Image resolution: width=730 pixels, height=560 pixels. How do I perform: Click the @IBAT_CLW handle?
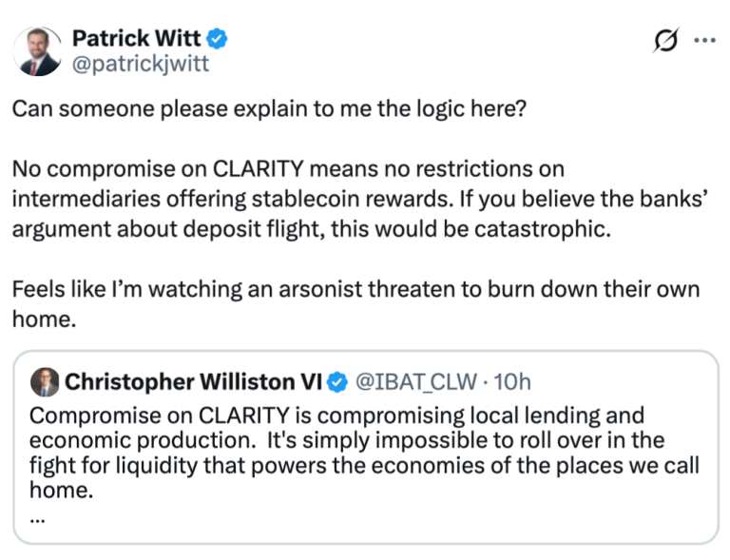(x=413, y=382)
